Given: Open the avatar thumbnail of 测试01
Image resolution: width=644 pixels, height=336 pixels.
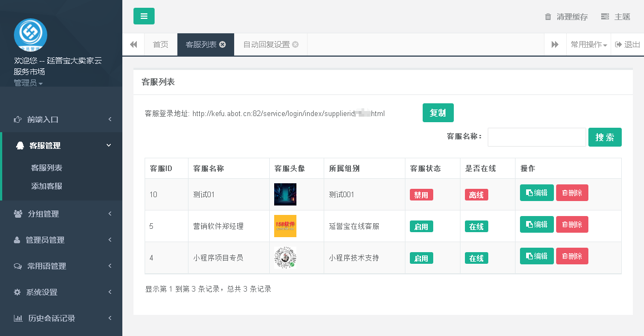Looking at the screenshot, I should [x=285, y=194].
